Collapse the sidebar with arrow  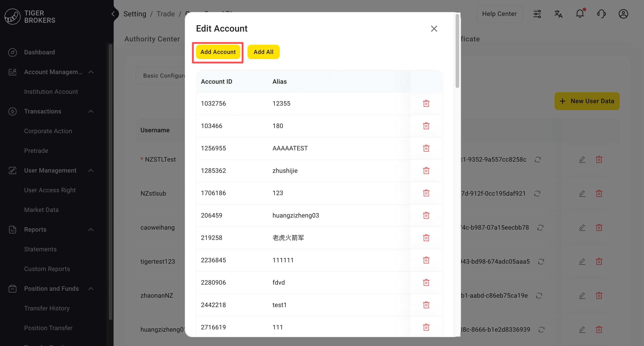click(113, 14)
